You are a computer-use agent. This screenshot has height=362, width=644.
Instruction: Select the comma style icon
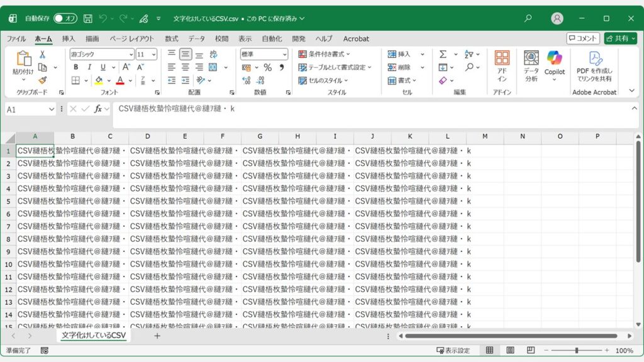(282, 67)
